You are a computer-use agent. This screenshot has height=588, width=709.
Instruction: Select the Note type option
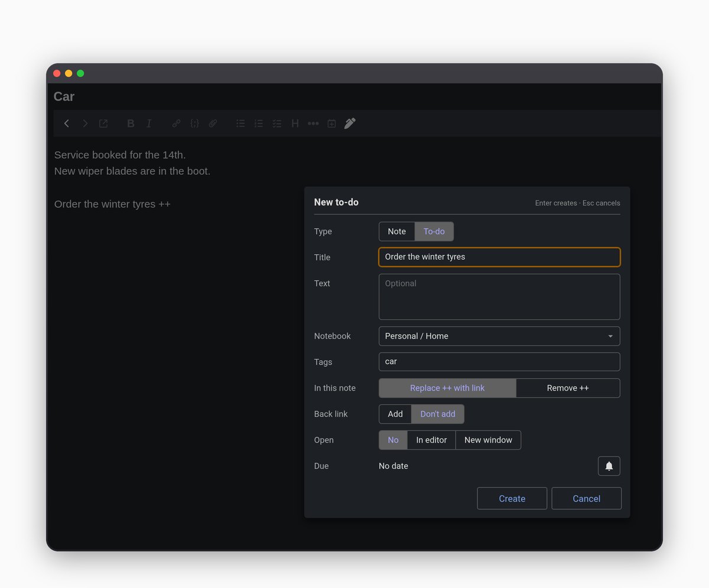point(397,232)
